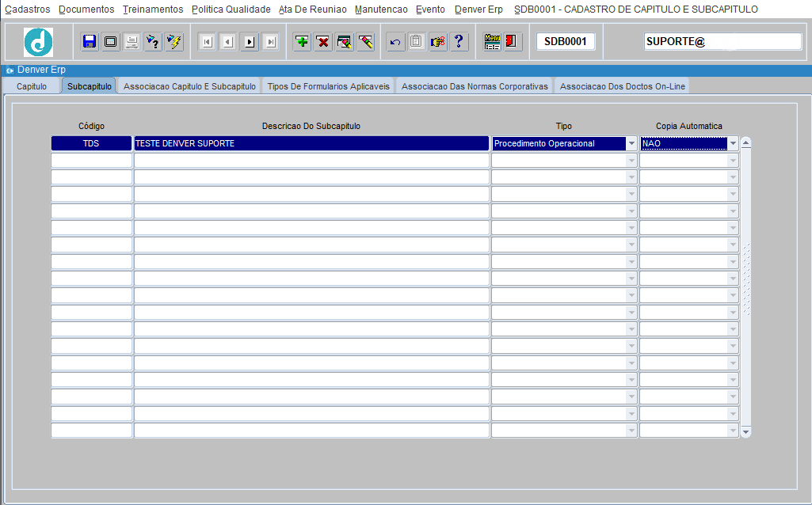Go to the first record

tap(207, 41)
